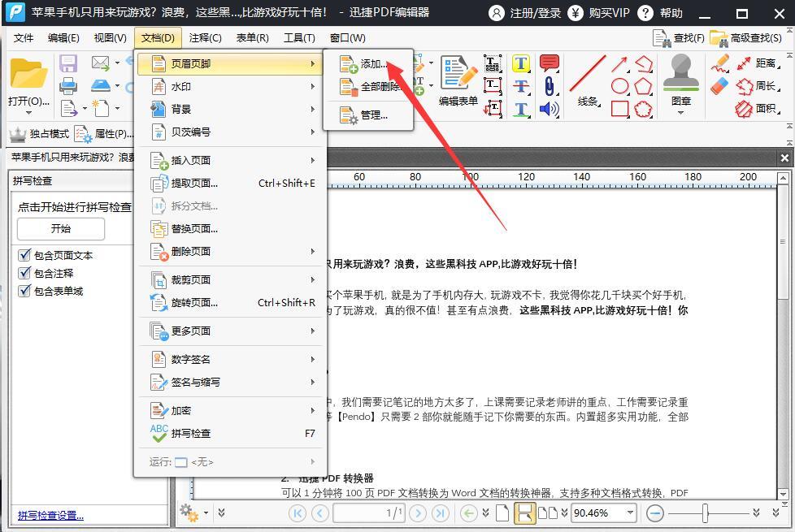
Task: Open the 背景 background submenu
Action: pos(231,109)
